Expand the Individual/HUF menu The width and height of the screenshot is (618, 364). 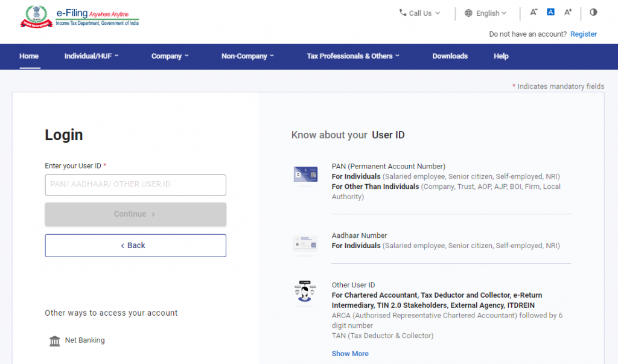coord(91,56)
